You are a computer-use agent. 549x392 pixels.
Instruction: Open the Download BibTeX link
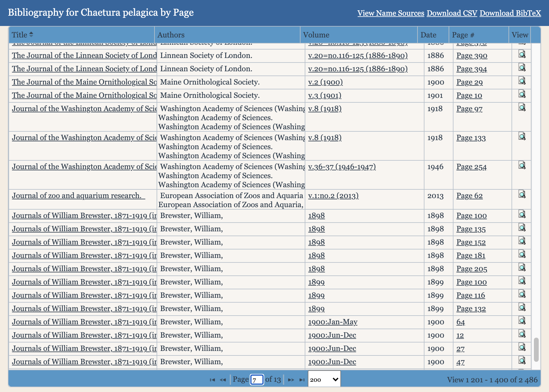click(510, 13)
